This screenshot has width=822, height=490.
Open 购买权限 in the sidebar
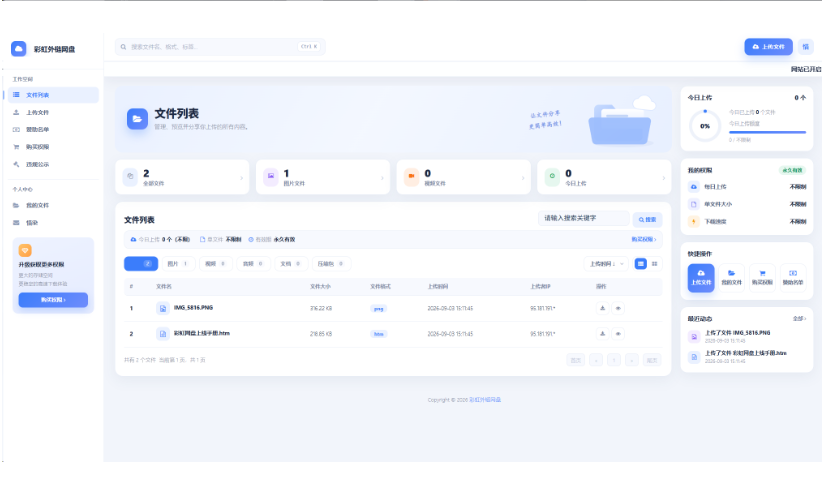tap(53, 147)
